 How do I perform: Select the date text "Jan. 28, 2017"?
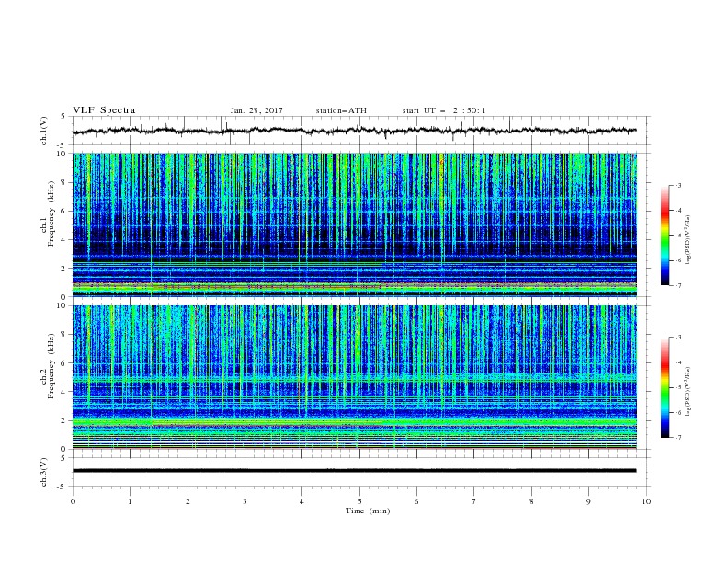tap(256, 110)
